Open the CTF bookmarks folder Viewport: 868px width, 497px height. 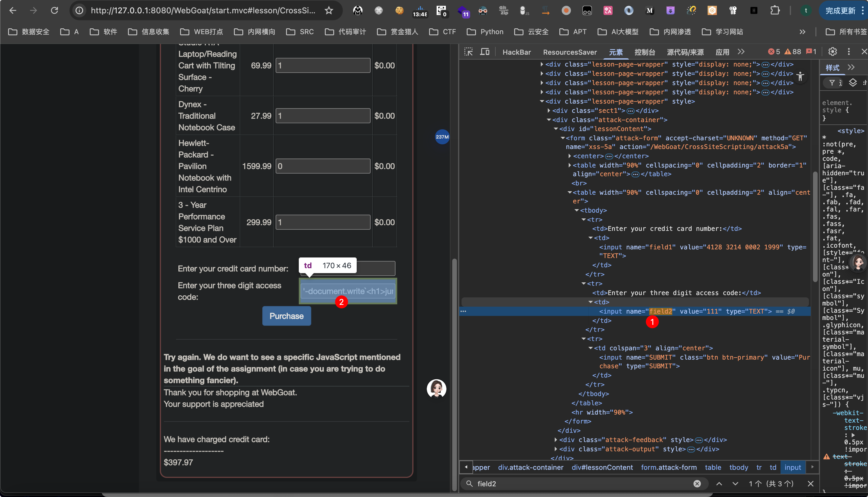click(442, 32)
